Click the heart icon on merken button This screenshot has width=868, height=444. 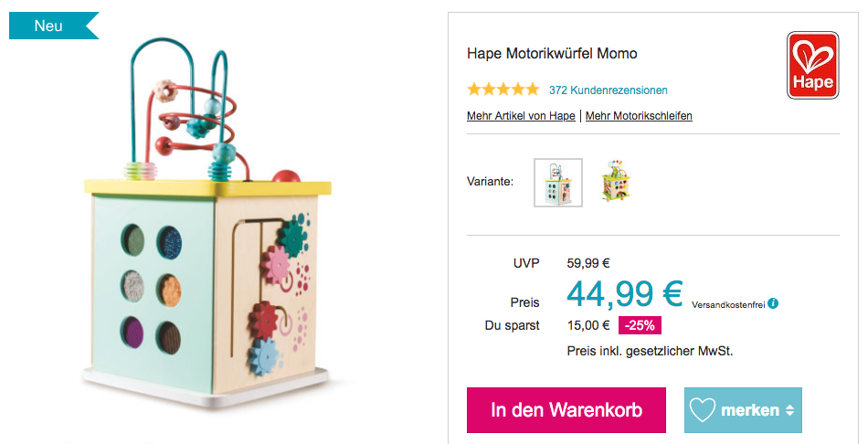[702, 410]
